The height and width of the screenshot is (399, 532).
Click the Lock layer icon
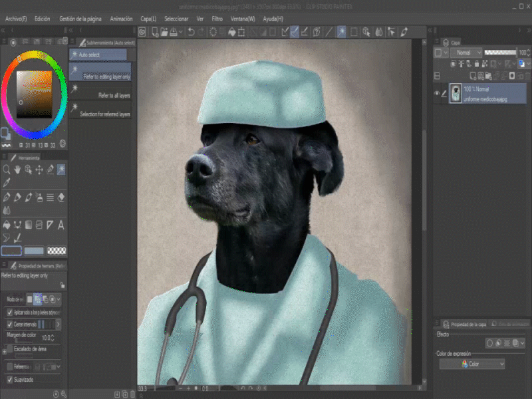(477, 64)
